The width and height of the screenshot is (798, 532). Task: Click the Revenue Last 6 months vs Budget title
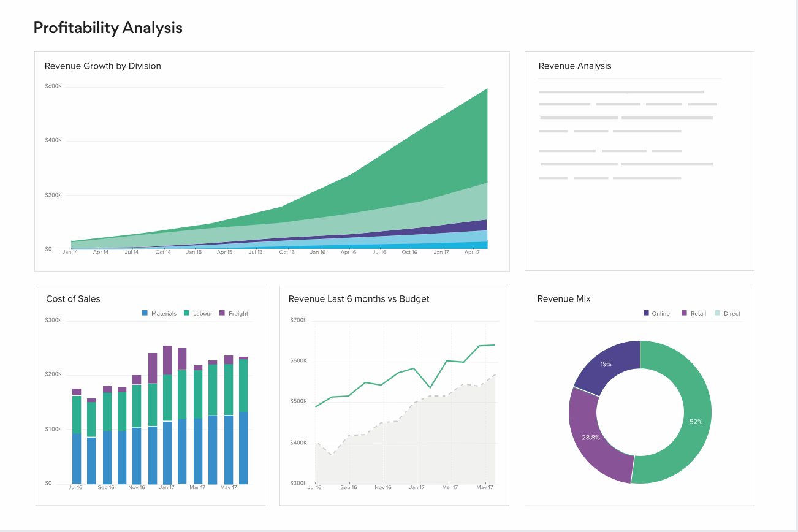(x=359, y=299)
